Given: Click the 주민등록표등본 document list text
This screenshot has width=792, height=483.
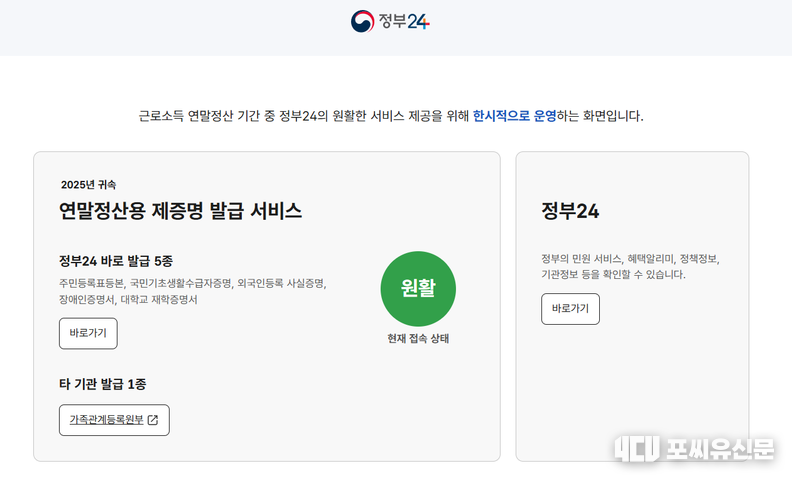Looking at the screenshot, I should pyautogui.click(x=91, y=283).
